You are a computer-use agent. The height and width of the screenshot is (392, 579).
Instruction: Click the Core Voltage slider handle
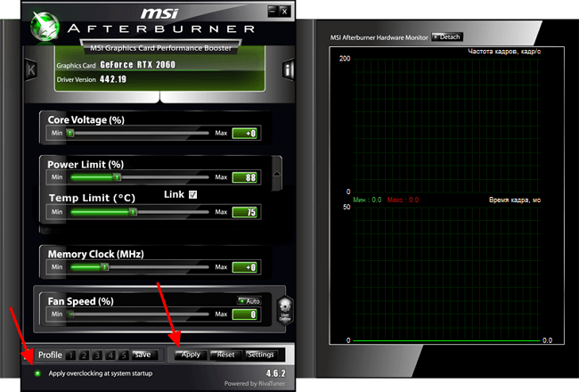coord(70,133)
